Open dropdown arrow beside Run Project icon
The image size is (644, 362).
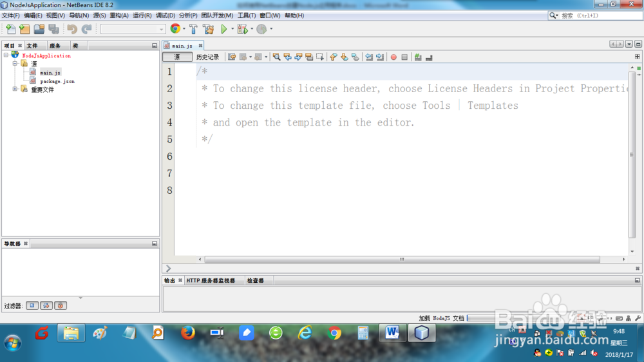click(x=232, y=29)
